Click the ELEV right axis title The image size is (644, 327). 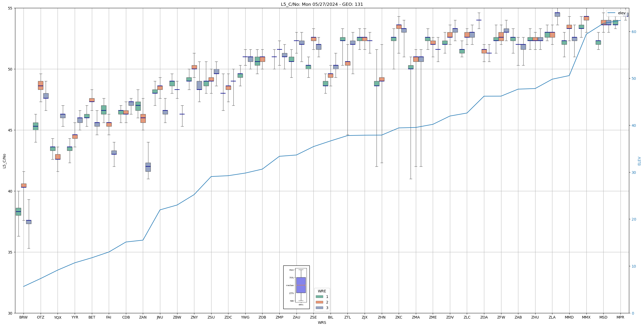tap(639, 161)
